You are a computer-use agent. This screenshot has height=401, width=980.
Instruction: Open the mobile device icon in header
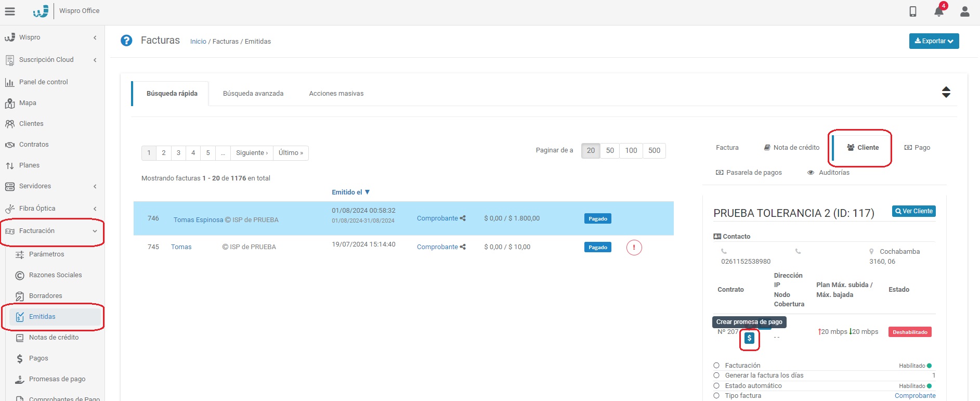tap(913, 11)
